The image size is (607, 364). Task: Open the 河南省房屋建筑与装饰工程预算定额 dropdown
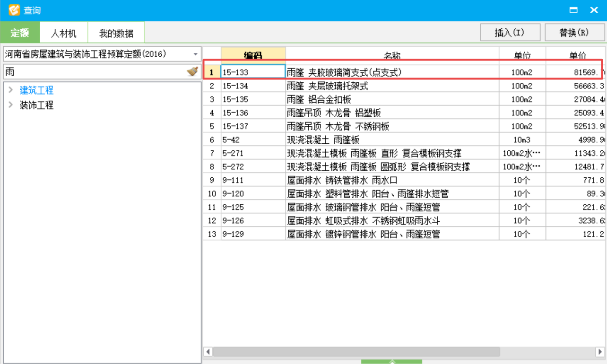click(x=102, y=54)
